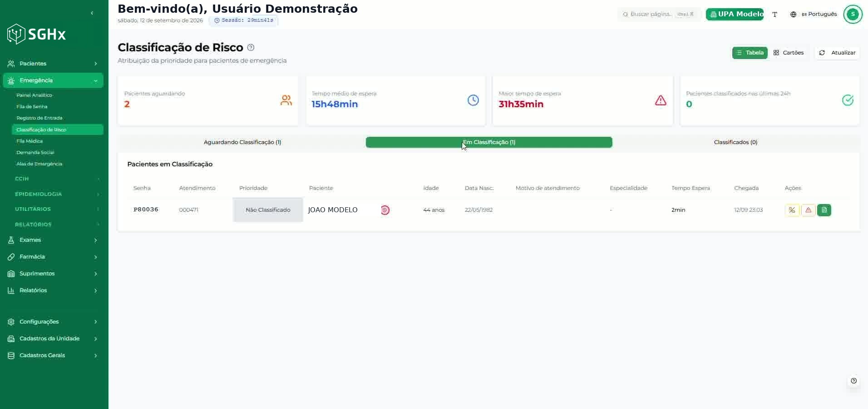Open the floating help button at bottom right
868x409 pixels.
point(853,381)
